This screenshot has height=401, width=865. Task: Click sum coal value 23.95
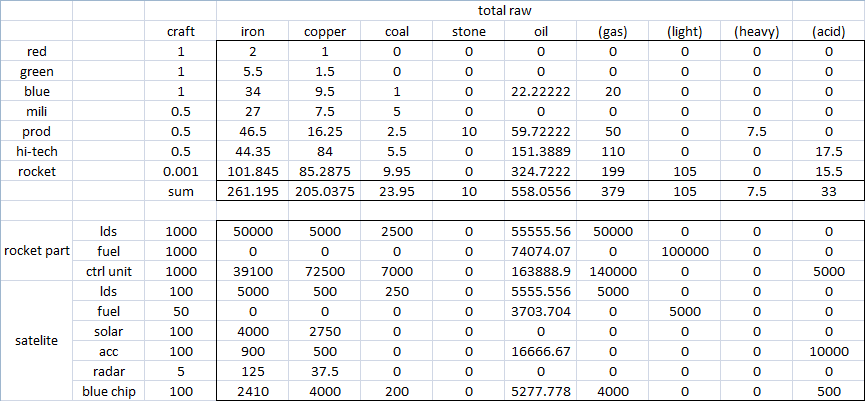(397, 191)
